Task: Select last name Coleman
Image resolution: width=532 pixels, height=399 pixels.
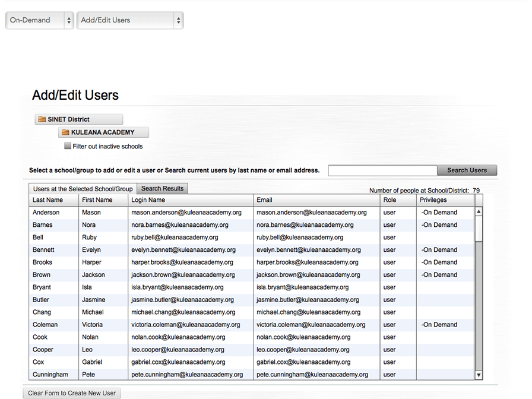Action: pyautogui.click(x=45, y=325)
